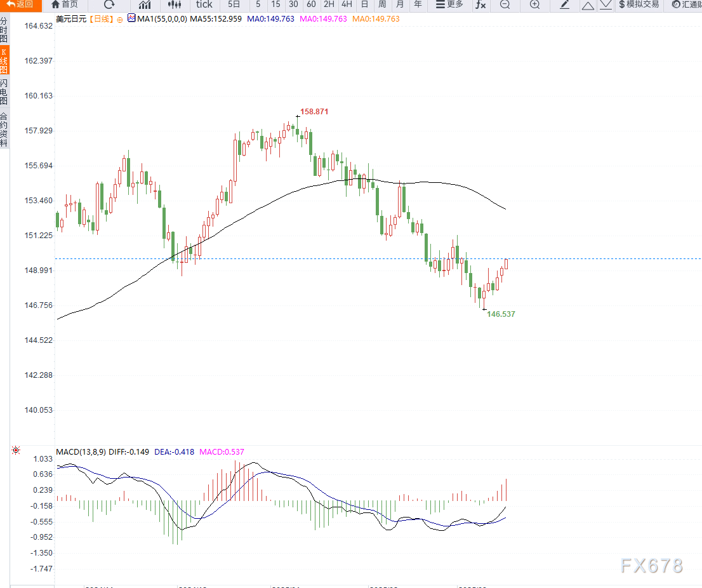Switch to candlestick chart icon
Image resolution: width=702 pixels, height=588 pixels.
tap(175, 4)
